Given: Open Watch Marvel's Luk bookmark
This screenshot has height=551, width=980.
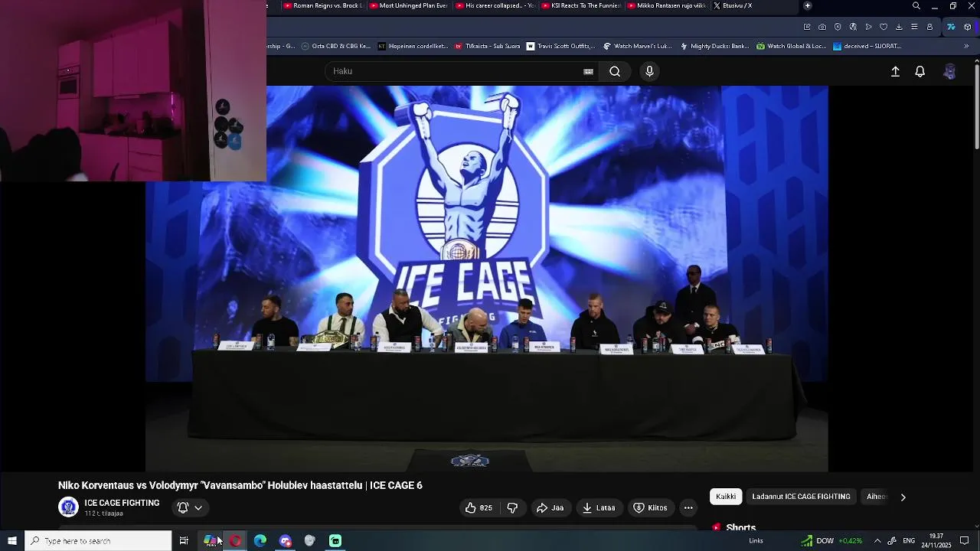Looking at the screenshot, I should pos(637,46).
